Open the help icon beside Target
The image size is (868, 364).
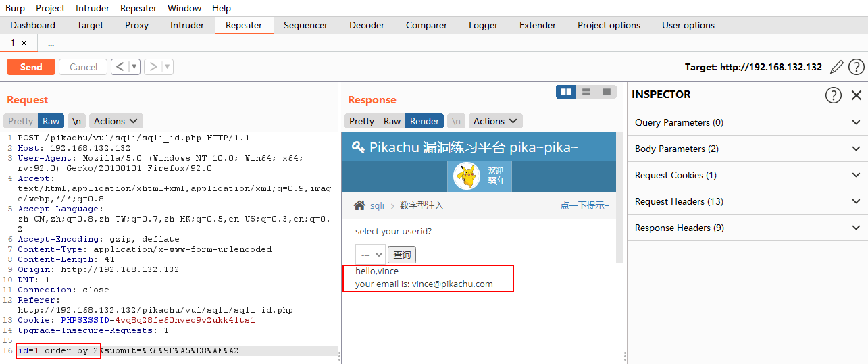tap(857, 67)
